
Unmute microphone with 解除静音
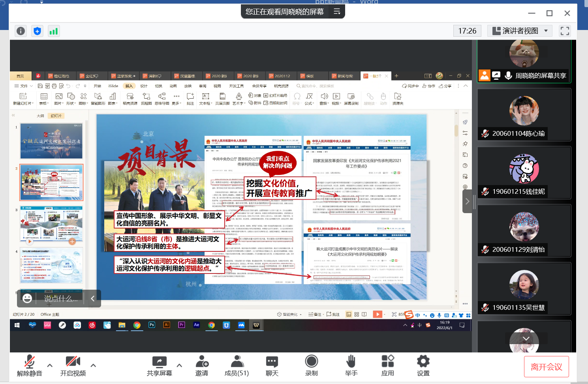(x=29, y=365)
